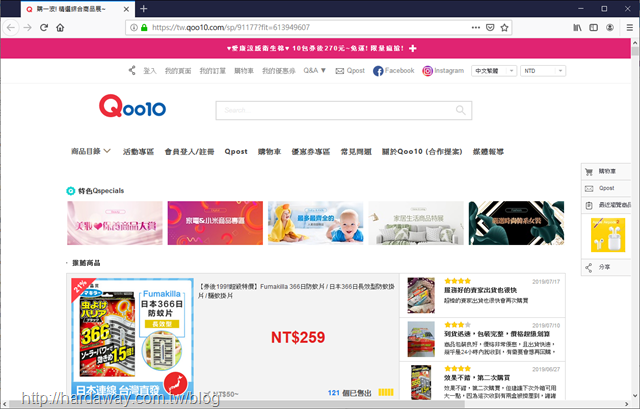This screenshot has width=640, height=409.
Task: Open the Fumakilla 366日防蚊片 product title
Action: pyautogui.click(x=296, y=291)
